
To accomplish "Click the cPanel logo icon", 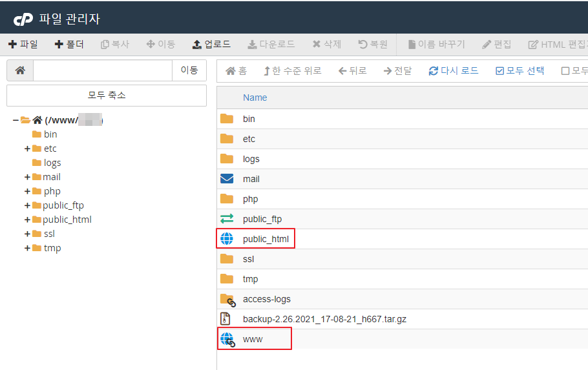I will [23, 19].
